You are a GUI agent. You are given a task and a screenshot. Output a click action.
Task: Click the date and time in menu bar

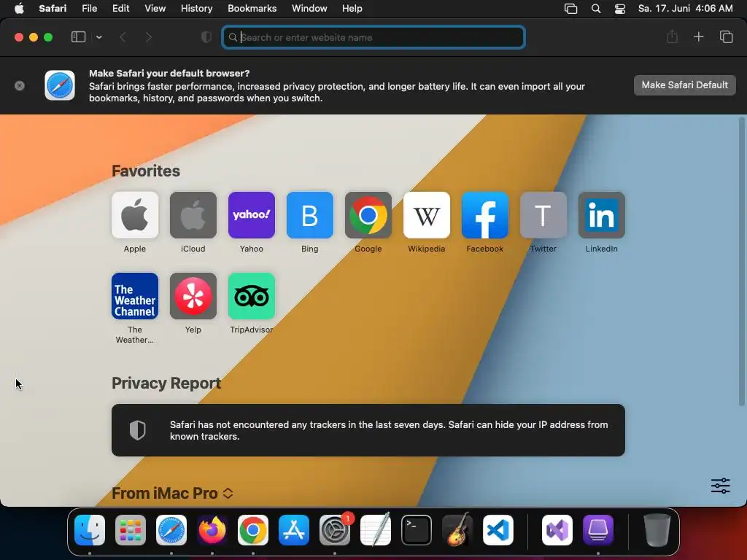686,9
